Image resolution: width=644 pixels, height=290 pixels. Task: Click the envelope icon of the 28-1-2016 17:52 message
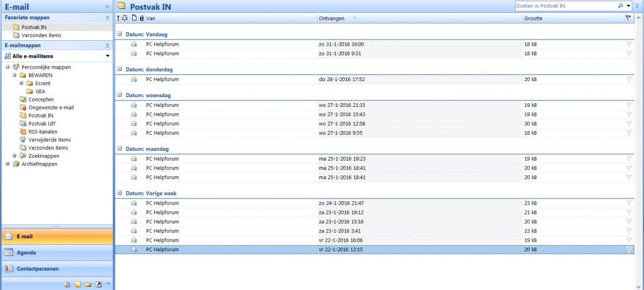pos(134,79)
